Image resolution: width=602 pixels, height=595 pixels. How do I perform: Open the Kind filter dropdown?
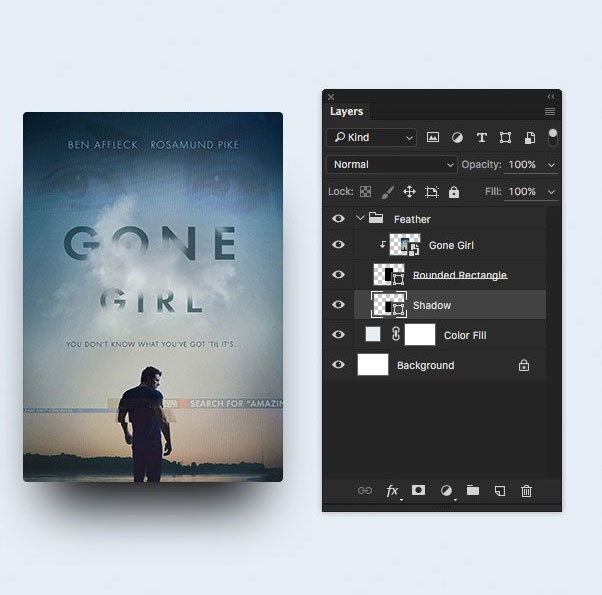(x=372, y=137)
